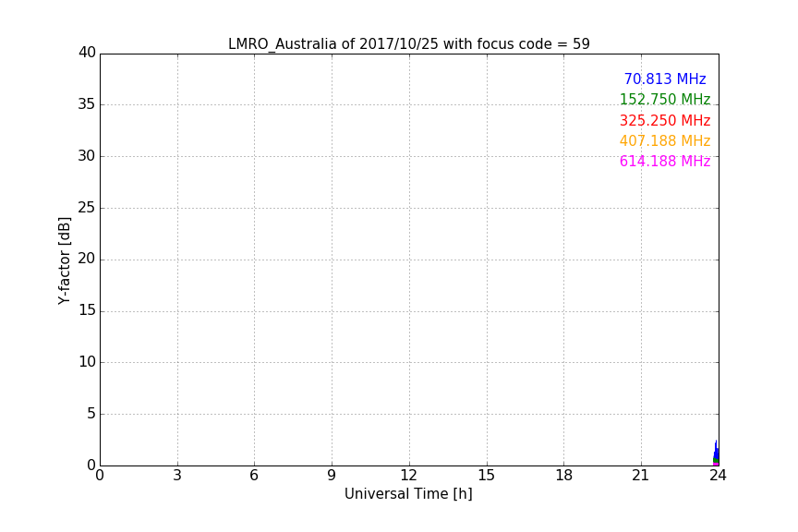This screenshot has height=532, width=798.
Task: Click the x-axis tick label 15
Action: pyautogui.click(x=486, y=476)
